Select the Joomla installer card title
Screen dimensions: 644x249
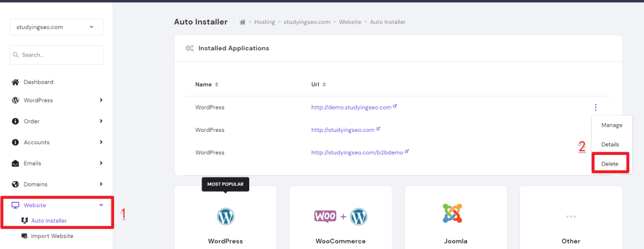click(455, 241)
